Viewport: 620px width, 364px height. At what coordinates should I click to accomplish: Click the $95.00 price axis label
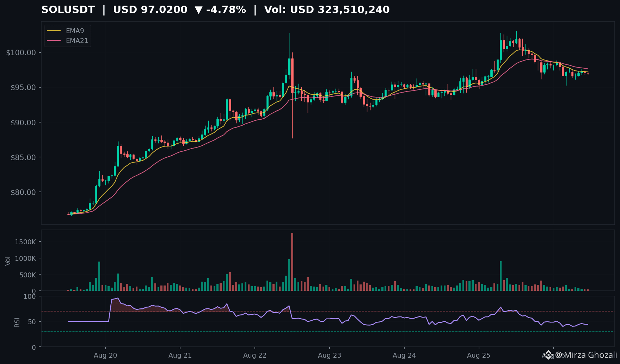23,88
